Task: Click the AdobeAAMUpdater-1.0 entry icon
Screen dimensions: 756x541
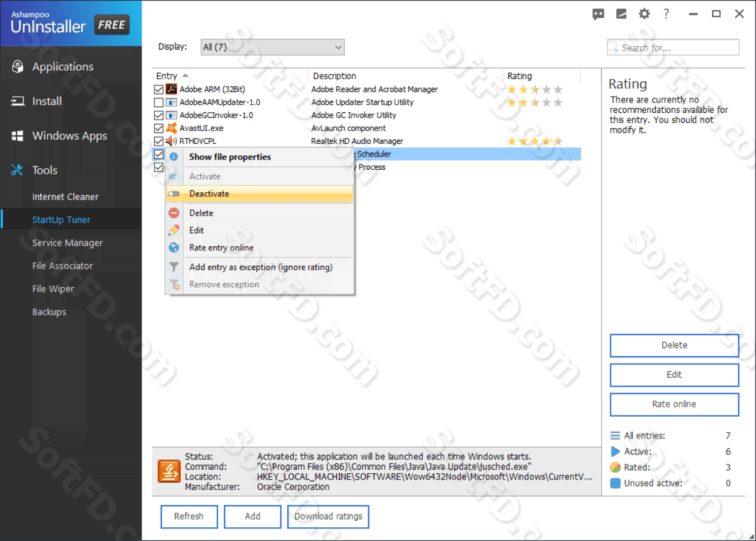Action: pos(171,102)
